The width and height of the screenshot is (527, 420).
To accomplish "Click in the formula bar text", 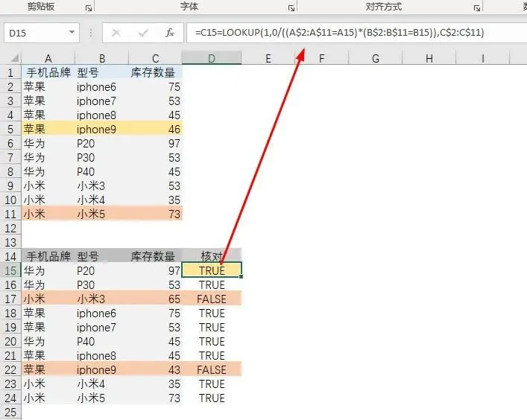I will [x=339, y=33].
